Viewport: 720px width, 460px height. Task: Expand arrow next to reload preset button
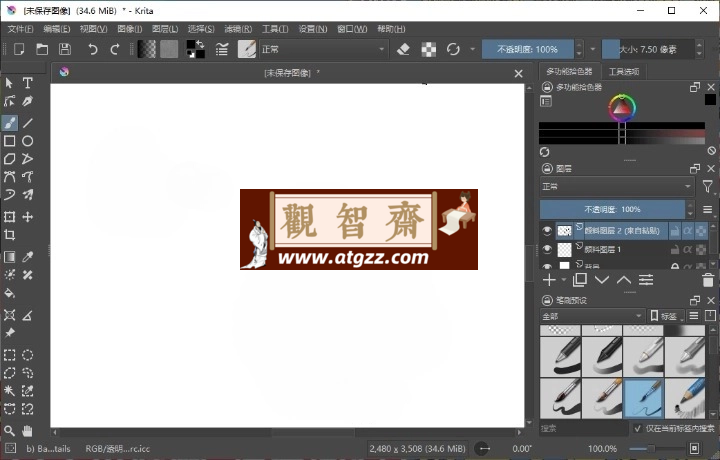(472, 49)
